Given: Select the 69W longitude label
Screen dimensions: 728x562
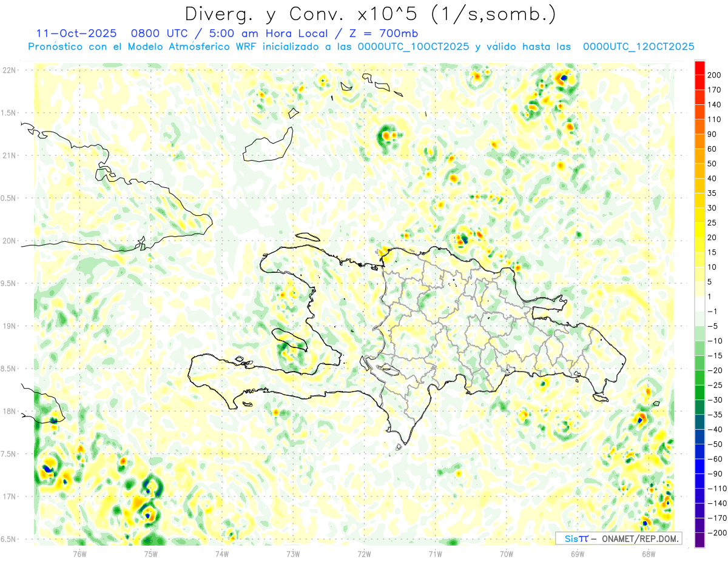Looking at the screenshot, I should (x=578, y=554).
